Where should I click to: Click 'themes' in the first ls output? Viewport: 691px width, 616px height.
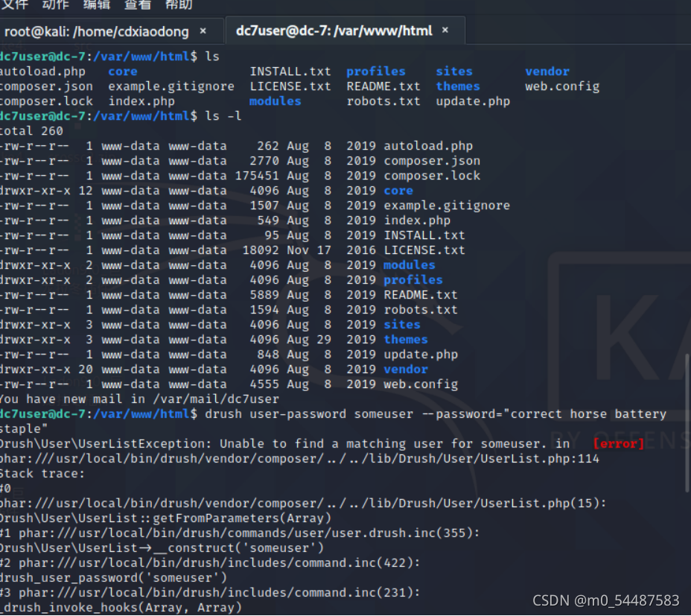coord(458,86)
